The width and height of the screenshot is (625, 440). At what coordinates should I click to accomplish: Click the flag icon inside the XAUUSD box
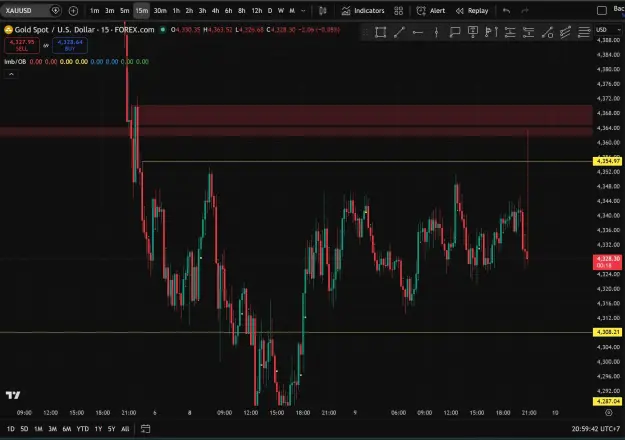pyautogui.click(x=55, y=11)
